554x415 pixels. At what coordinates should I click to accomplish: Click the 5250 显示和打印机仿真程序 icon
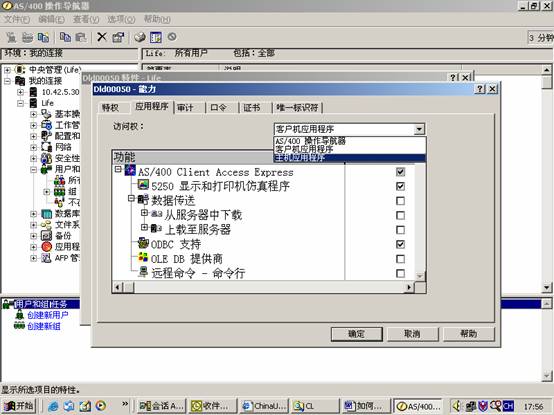coord(143,184)
